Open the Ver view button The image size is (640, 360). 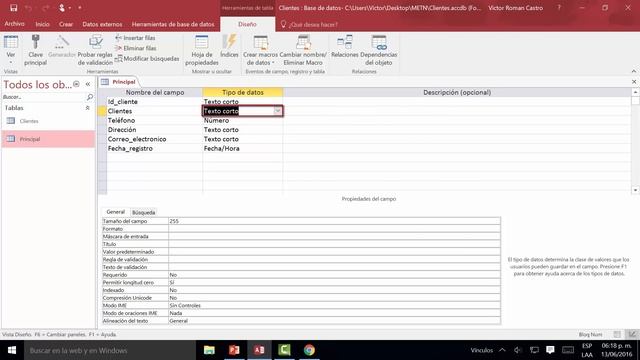[x=11, y=50]
